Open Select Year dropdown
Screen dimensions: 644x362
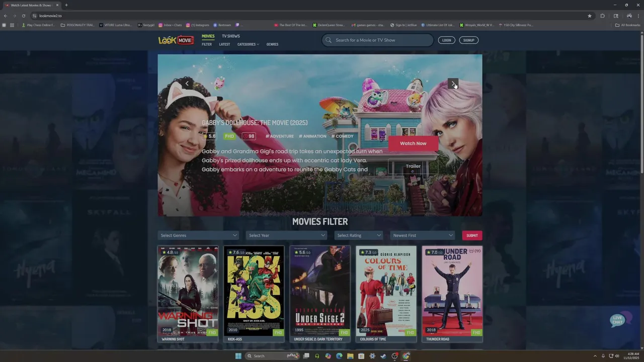point(287,235)
